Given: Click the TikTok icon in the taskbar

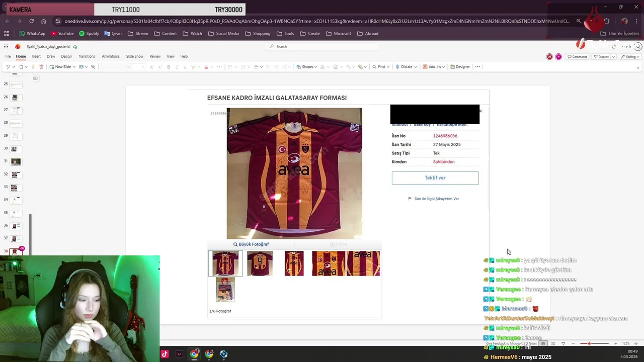Looking at the screenshot, I should (x=165, y=354).
